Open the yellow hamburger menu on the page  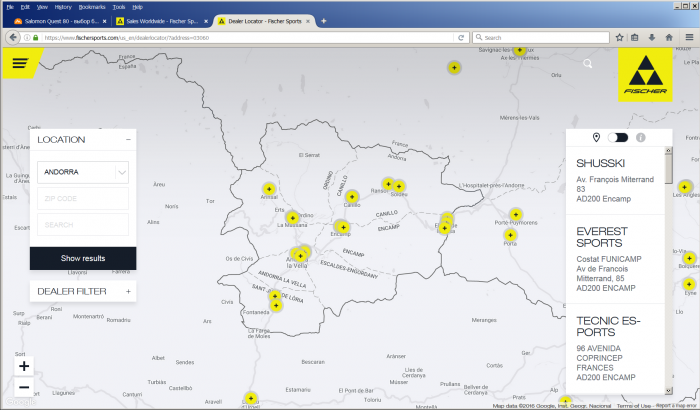[21, 63]
